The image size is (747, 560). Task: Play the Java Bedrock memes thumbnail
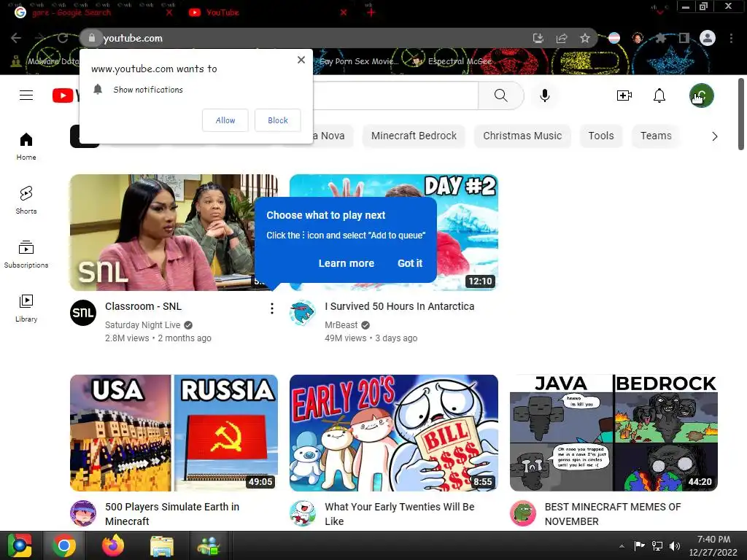pyautogui.click(x=614, y=433)
